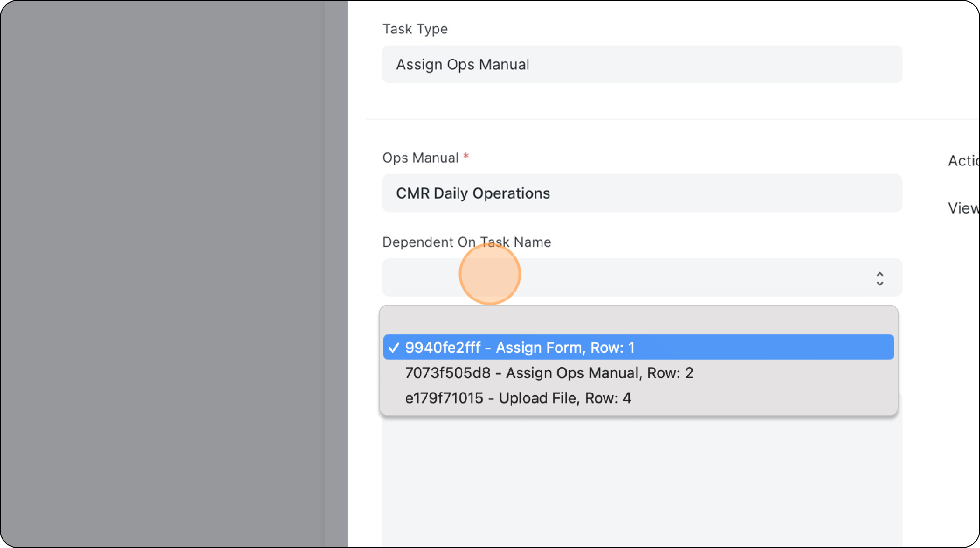980x548 pixels.
Task: Click the Ops Manual label
Action: 420,158
